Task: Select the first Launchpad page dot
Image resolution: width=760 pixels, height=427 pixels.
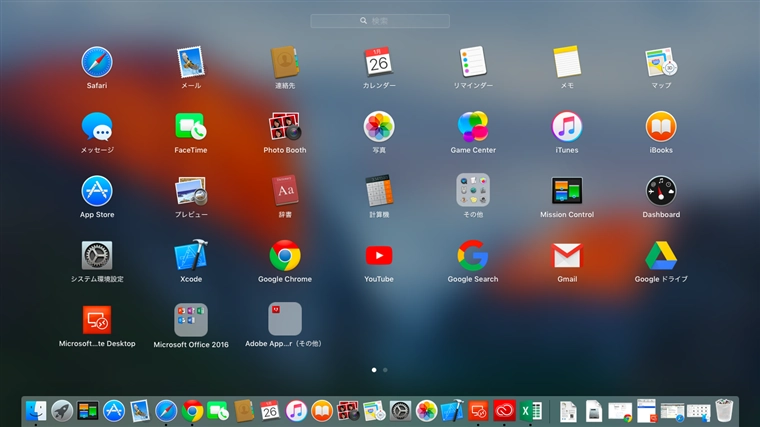Action: (374, 370)
